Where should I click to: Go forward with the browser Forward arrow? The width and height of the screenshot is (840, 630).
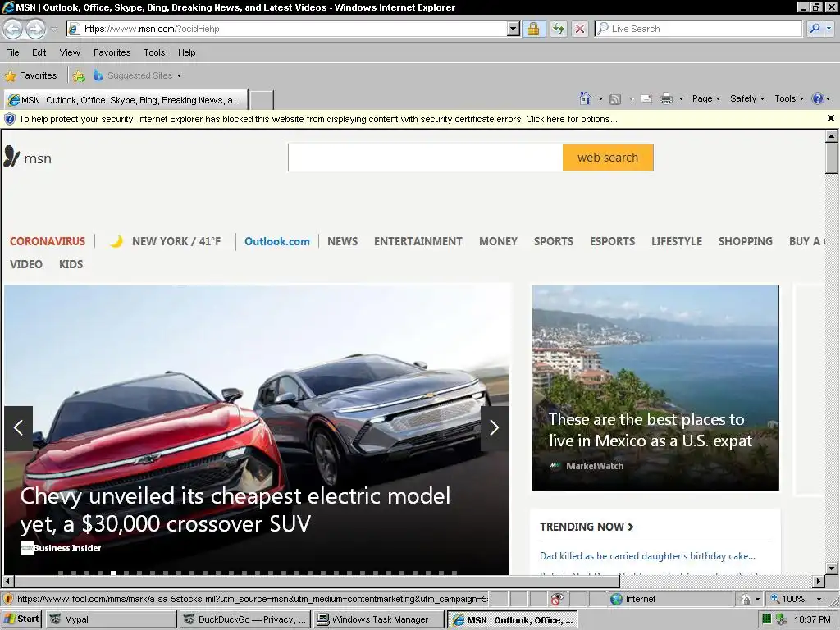click(35, 29)
